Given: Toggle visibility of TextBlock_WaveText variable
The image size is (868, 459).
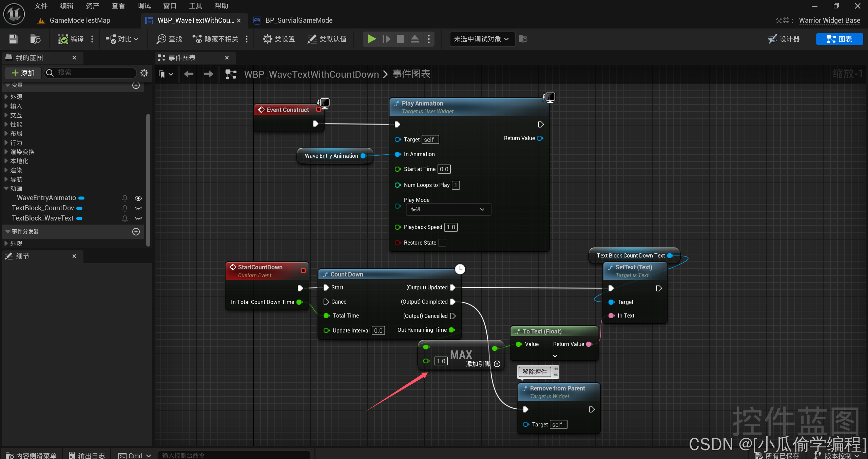Looking at the screenshot, I should 138,218.
